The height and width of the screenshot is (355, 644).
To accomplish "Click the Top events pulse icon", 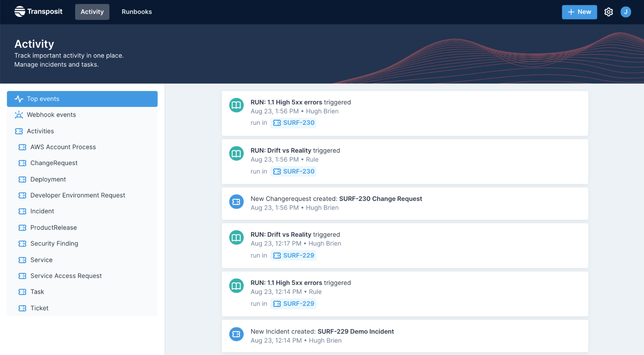I will [x=19, y=99].
